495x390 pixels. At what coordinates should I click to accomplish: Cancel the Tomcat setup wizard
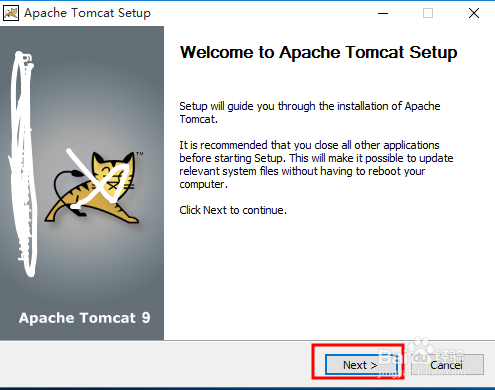[x=447, y=365]
